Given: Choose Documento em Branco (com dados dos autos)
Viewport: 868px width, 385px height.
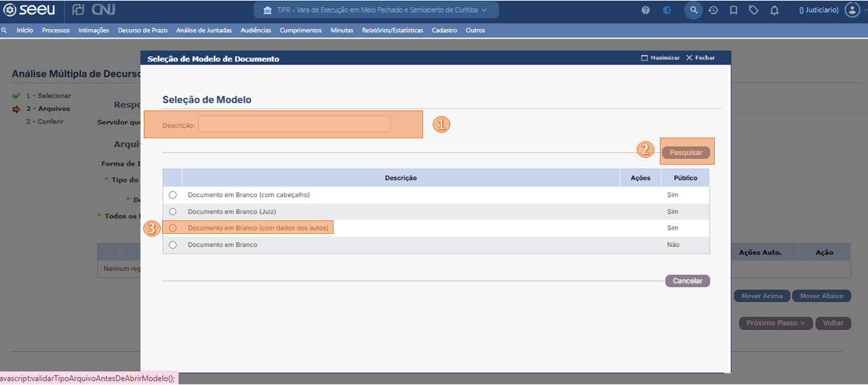Looking at the screenshot, I should coord(173,228).
